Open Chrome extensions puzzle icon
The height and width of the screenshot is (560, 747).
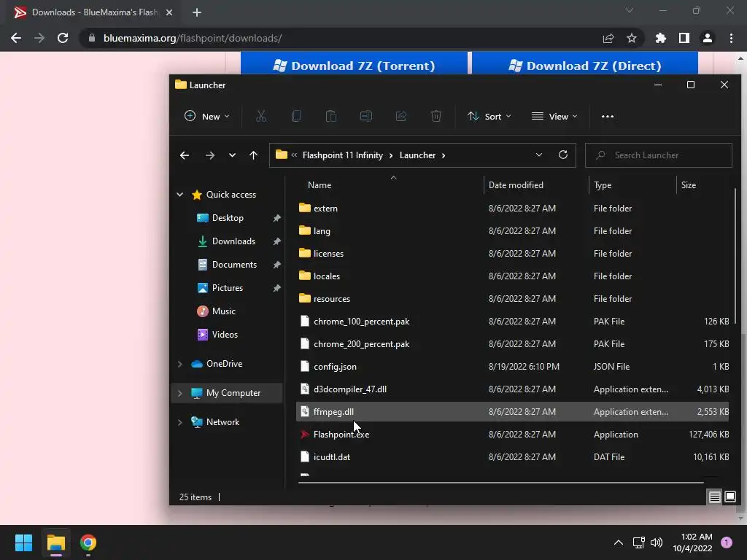[661, 38]
